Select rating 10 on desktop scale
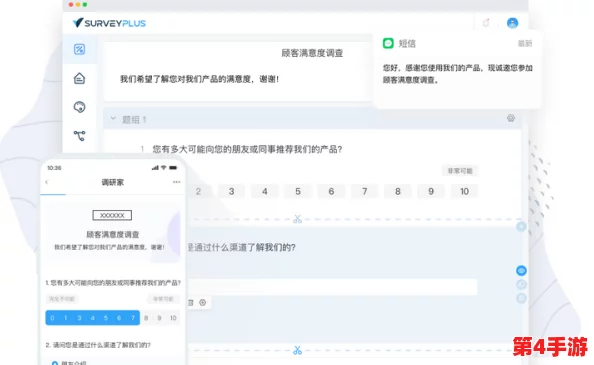The width and height of the screenshot is (594, 365). [x=464, y=192]
